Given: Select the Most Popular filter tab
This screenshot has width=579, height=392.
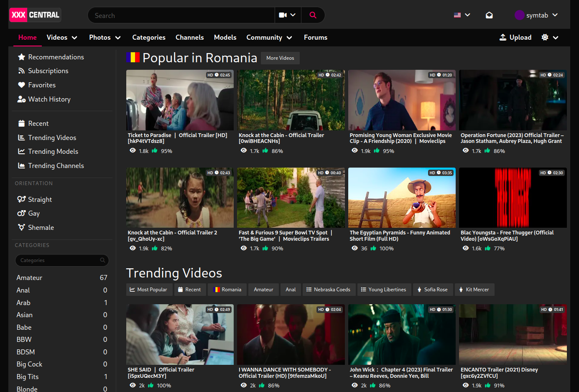Looking at the screenshot, I should pyautogui.click(x=149, y=290).
